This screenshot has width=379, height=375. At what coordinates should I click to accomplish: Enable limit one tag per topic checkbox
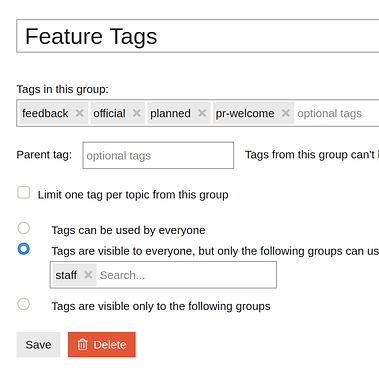23,193
